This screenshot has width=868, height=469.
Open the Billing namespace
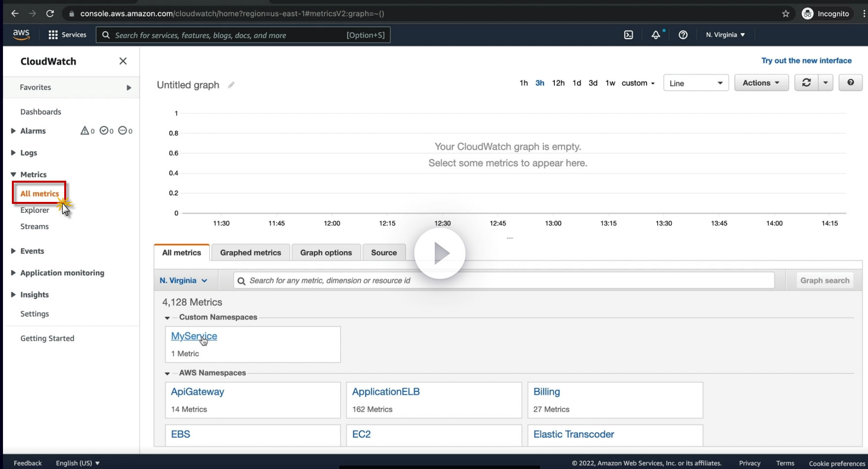pyautogui.click(x=547, y=392)
